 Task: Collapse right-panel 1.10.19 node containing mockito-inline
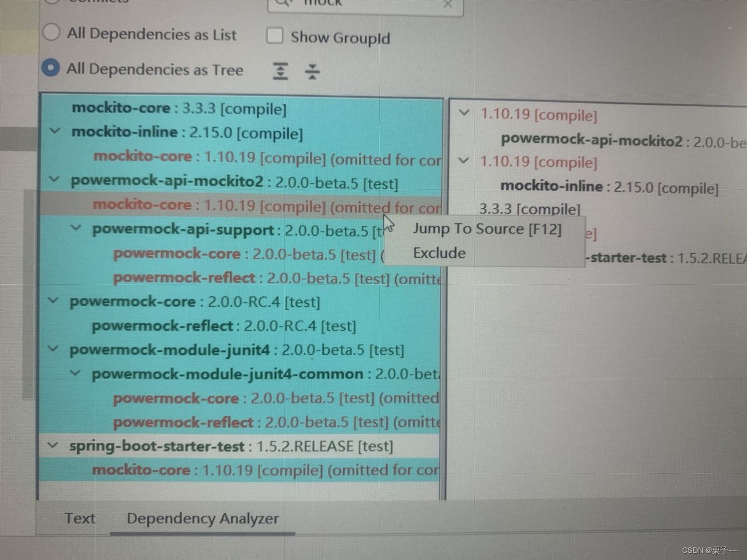[x=463, y=160]
